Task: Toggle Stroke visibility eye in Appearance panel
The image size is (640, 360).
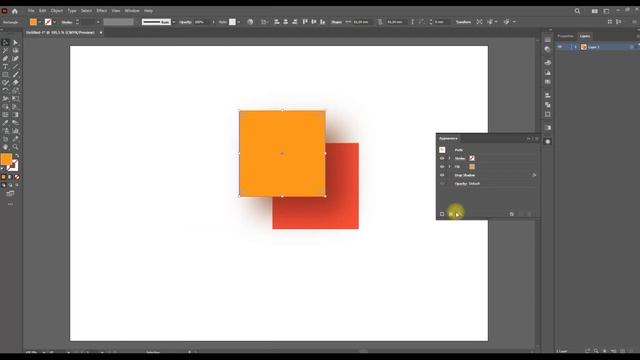Action: pyautogui.click(x=442, y=158)
